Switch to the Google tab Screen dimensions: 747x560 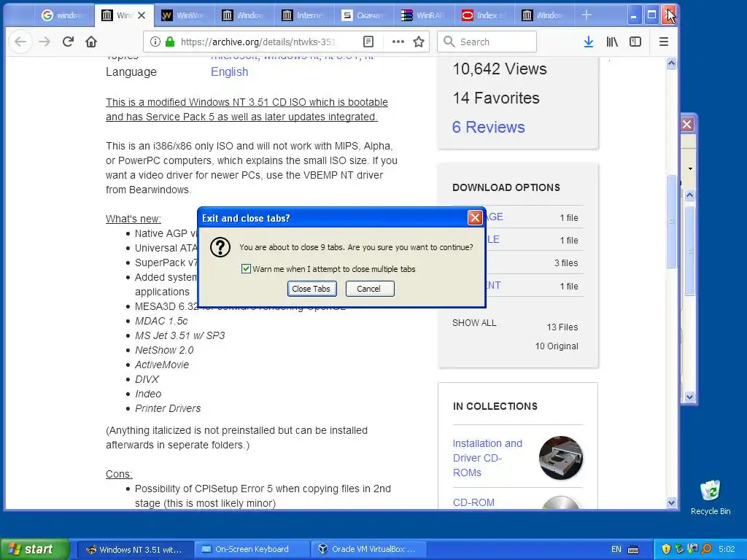click(63, 15)
